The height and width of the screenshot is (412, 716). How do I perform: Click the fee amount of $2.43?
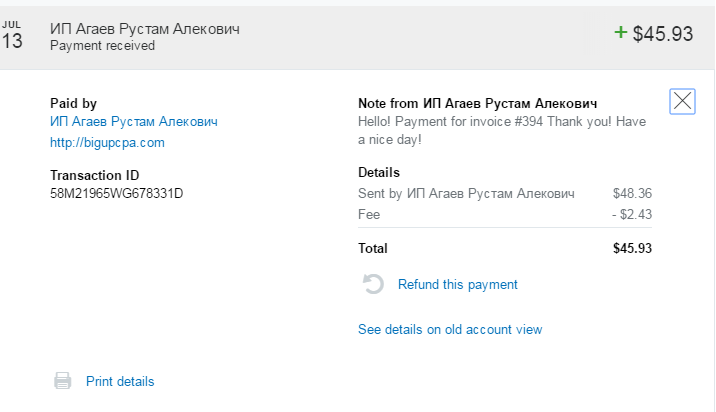click(x=631, y=214)
